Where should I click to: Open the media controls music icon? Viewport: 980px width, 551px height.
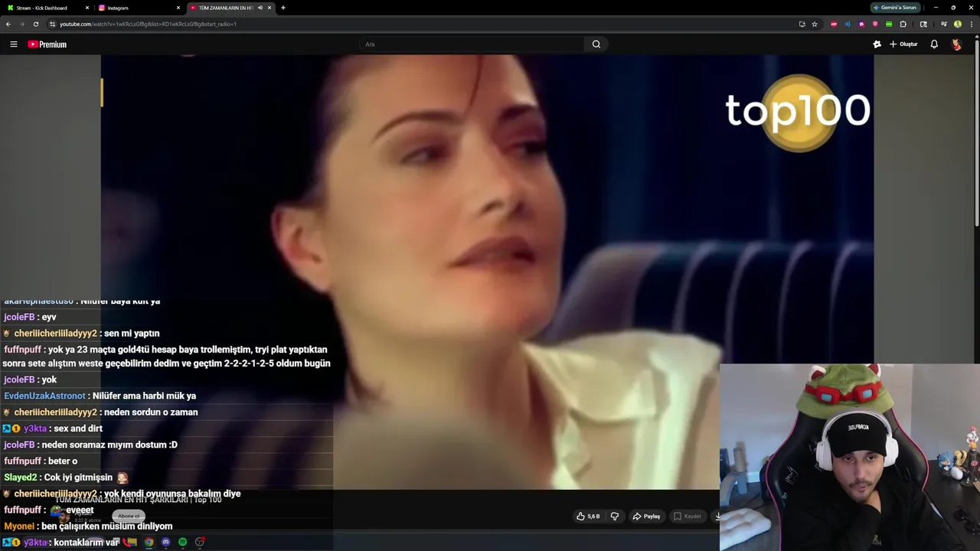pos(944,24)
